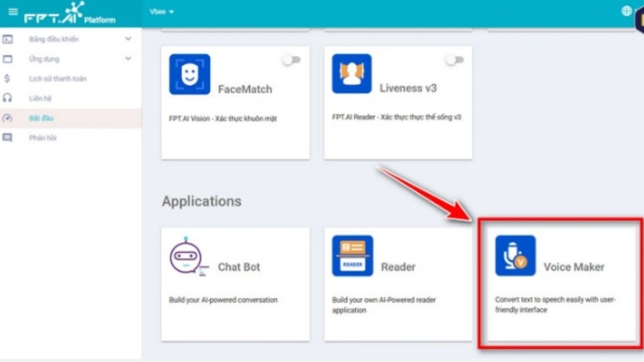Click the headphones contact icon

[8, 98]
